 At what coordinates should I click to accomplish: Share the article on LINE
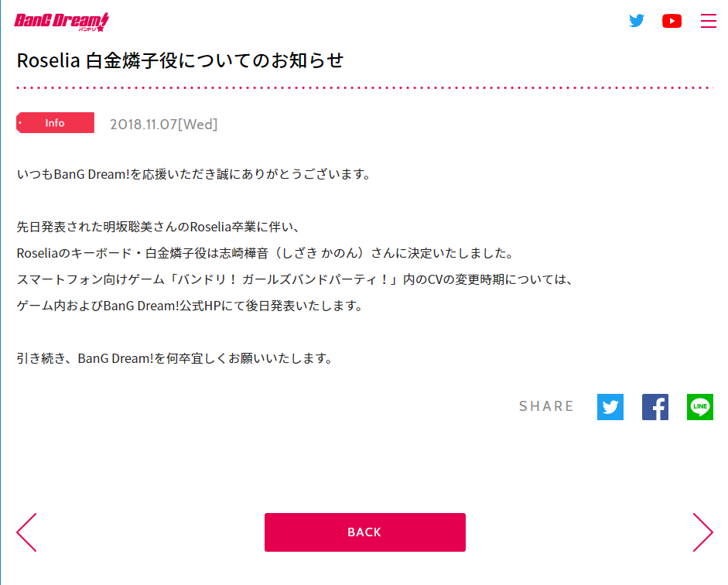699,407
